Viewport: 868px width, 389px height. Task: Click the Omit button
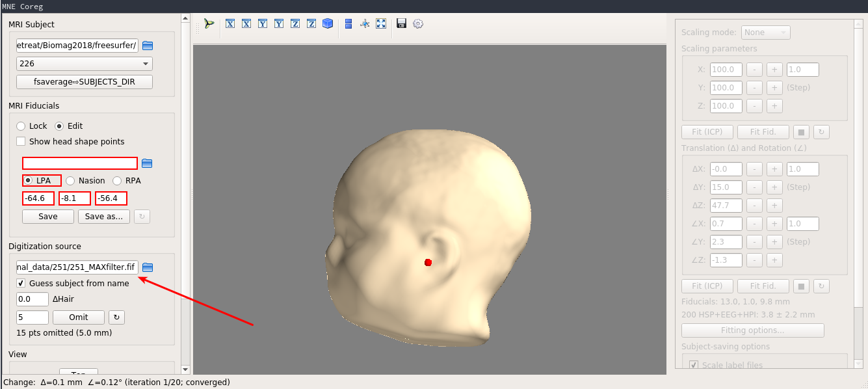79,317
